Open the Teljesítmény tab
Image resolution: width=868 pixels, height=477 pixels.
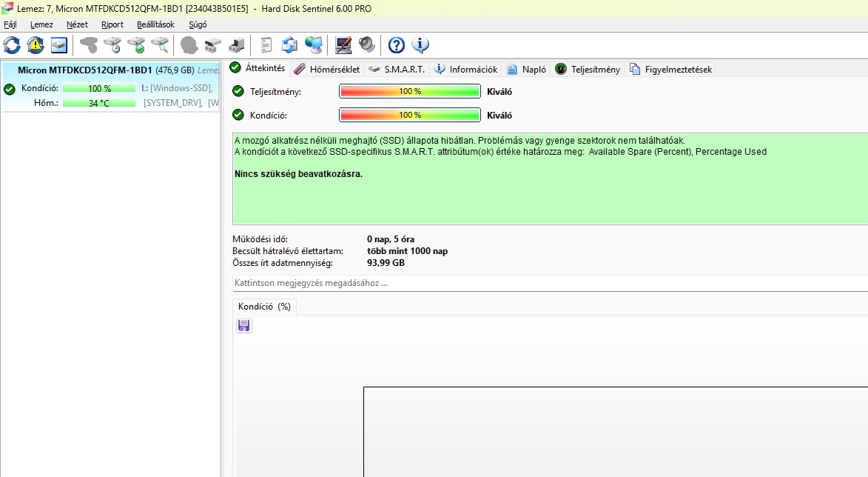pos(588,69)
